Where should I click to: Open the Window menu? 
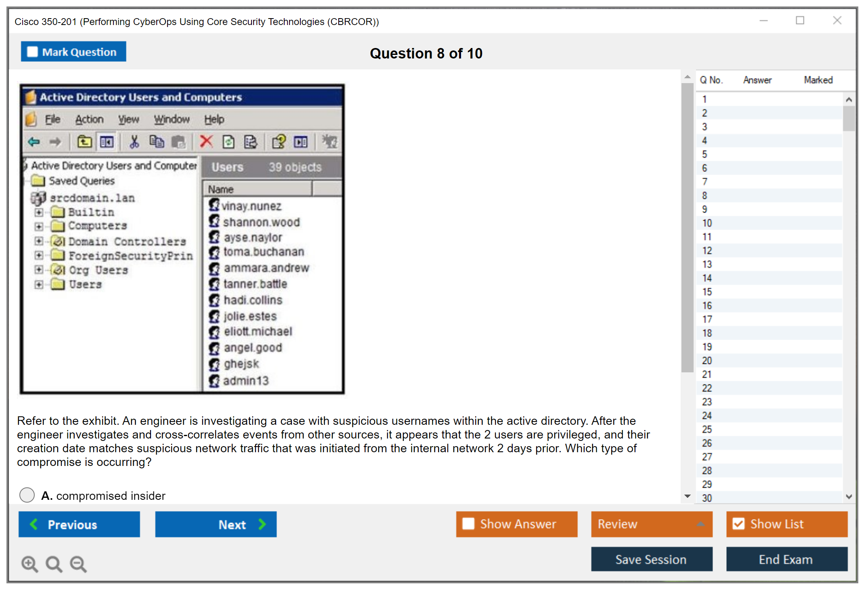click(x=172, y=119)
